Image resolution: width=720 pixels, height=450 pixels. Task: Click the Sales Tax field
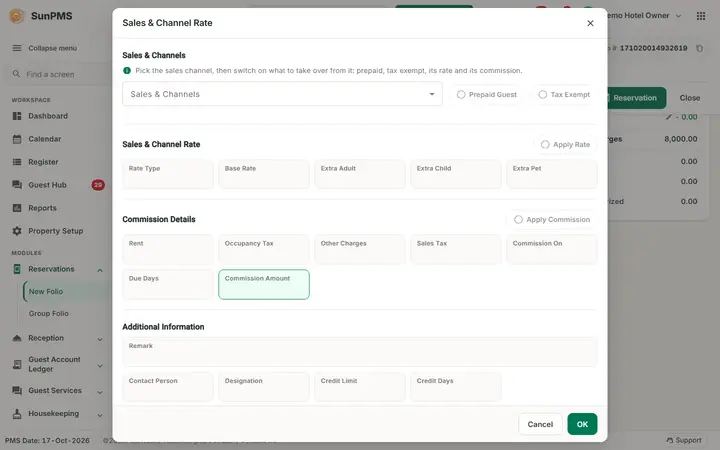click(456, 249)
